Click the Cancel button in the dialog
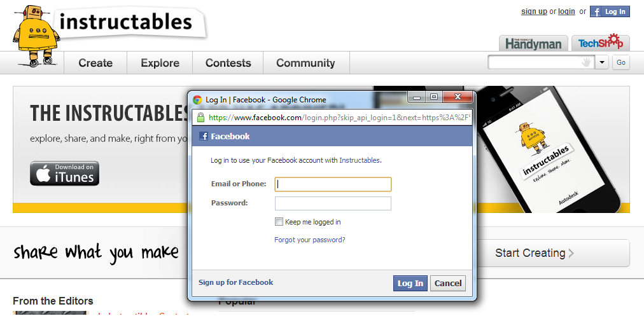Viewport: 644px width, 316px height. (x=447, y=284)
